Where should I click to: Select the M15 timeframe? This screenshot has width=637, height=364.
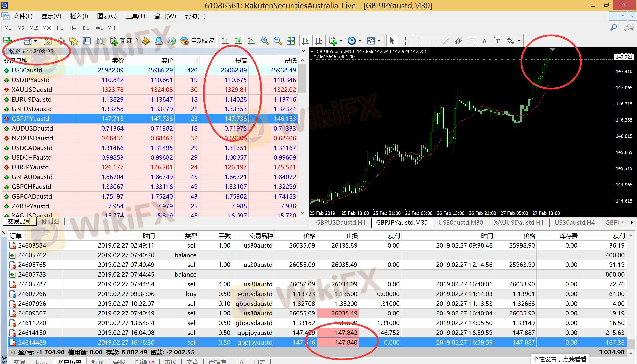tap(34, 28)
